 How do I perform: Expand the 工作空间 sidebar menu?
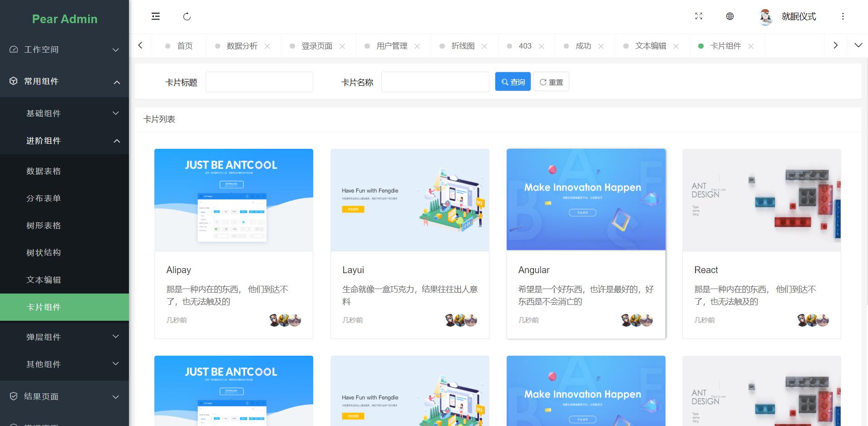tap(64, 49)
